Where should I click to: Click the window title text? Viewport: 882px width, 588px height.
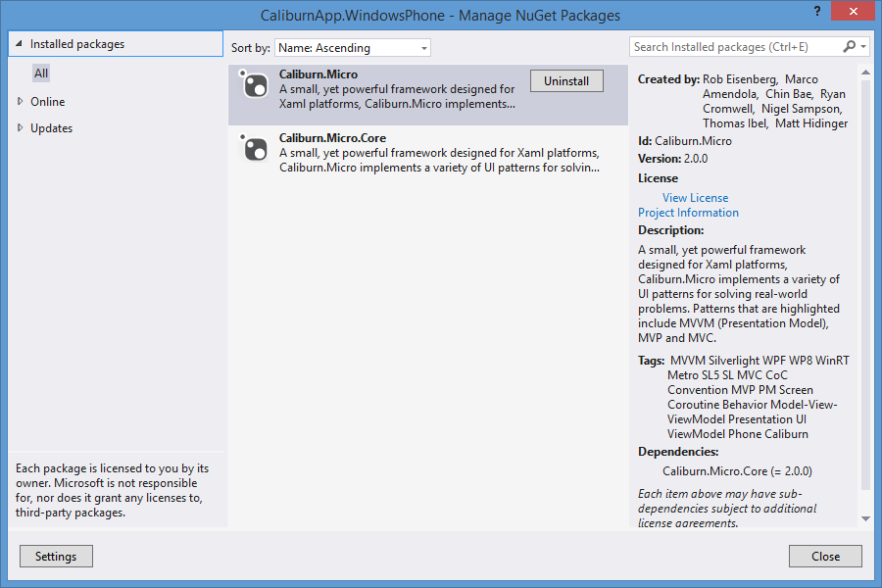(x=440, y=16)
